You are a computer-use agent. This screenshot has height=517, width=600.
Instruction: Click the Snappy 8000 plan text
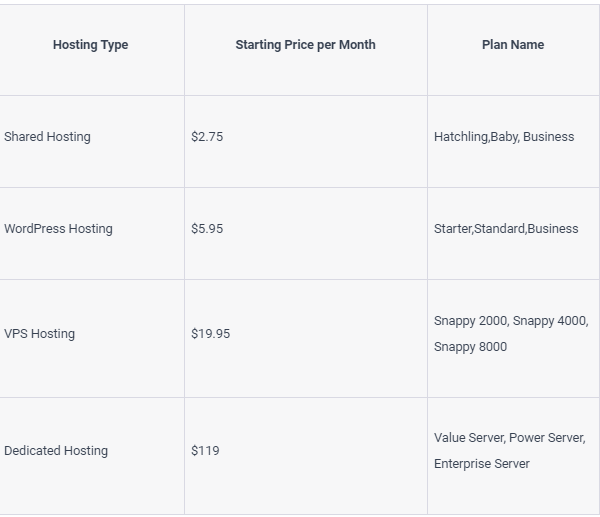[470, 347]
